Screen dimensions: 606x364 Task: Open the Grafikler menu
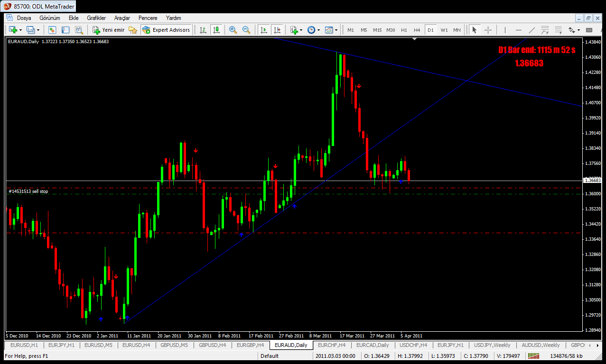(x=96, y=18)
